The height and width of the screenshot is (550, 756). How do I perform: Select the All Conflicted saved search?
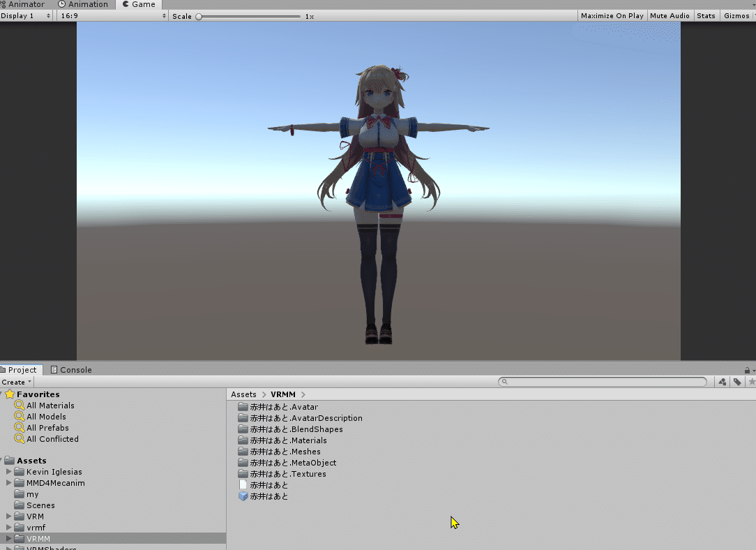[52, 439]
